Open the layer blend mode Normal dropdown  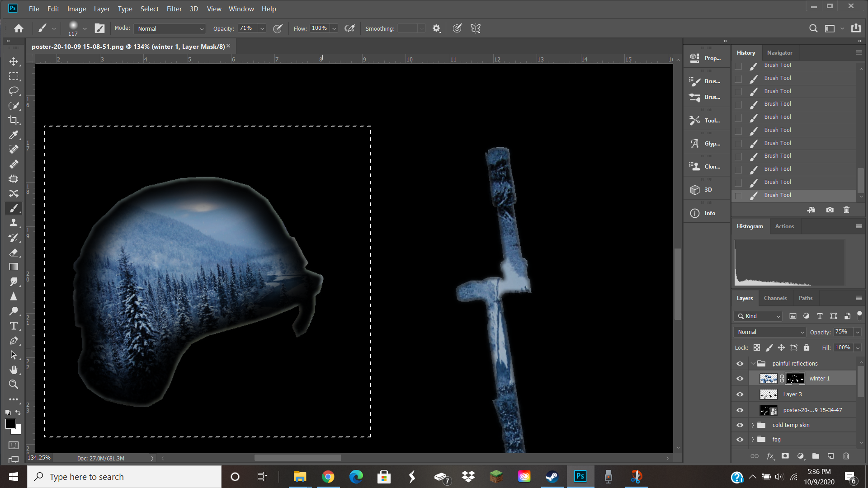coord(770,332)
